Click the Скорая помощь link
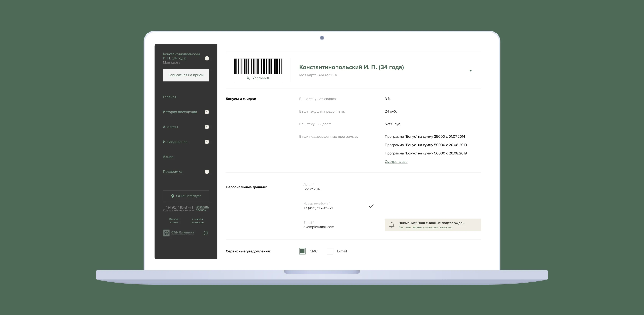The image size is (644, 315). coord(198,221)
